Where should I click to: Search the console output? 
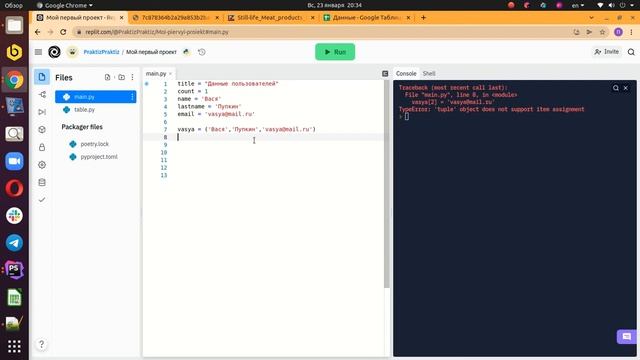point(616,88)
